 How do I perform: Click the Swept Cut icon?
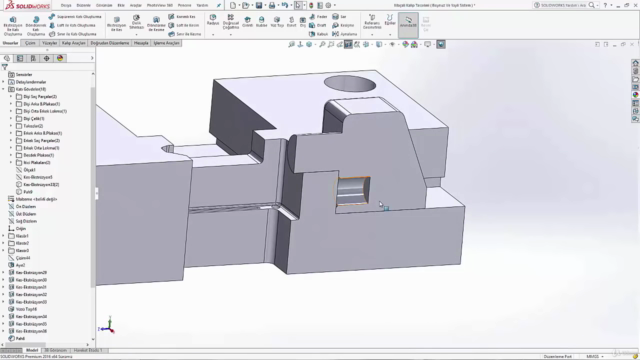pyautogui.click(x=171, y=17)
